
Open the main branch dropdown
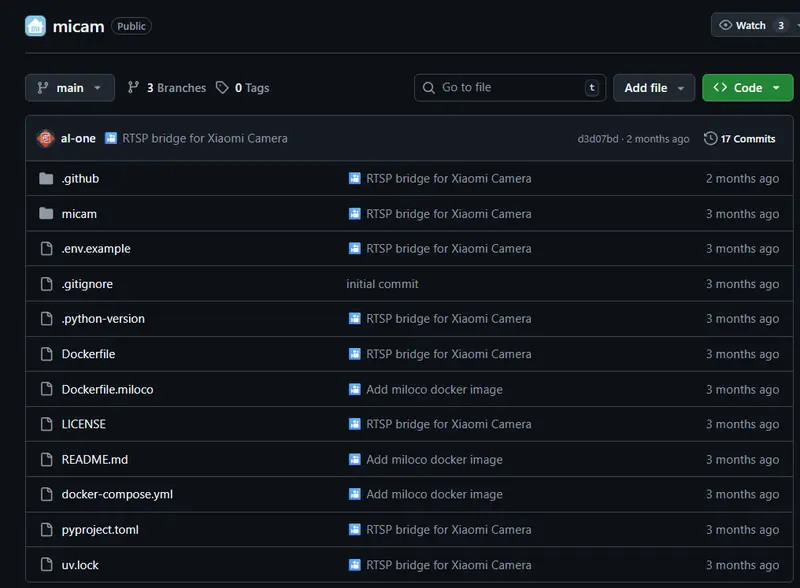[x=70, y=88]
